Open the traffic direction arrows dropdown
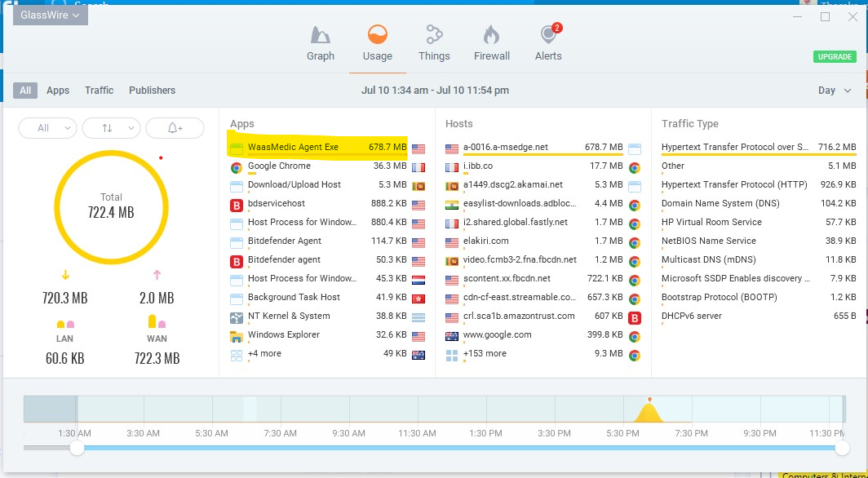 (x=111, y=128)
